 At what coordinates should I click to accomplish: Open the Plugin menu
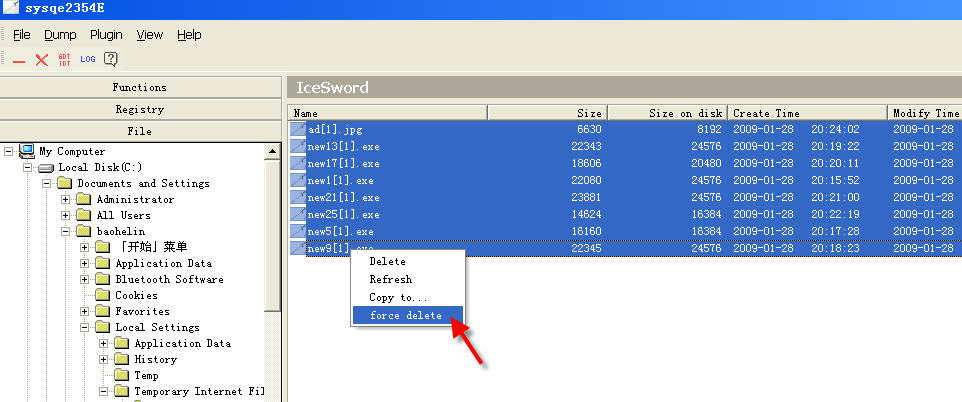tap(106, 35)
